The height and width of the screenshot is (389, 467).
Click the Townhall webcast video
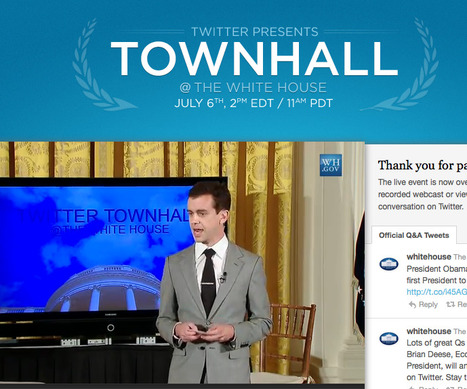coord(182,263)
